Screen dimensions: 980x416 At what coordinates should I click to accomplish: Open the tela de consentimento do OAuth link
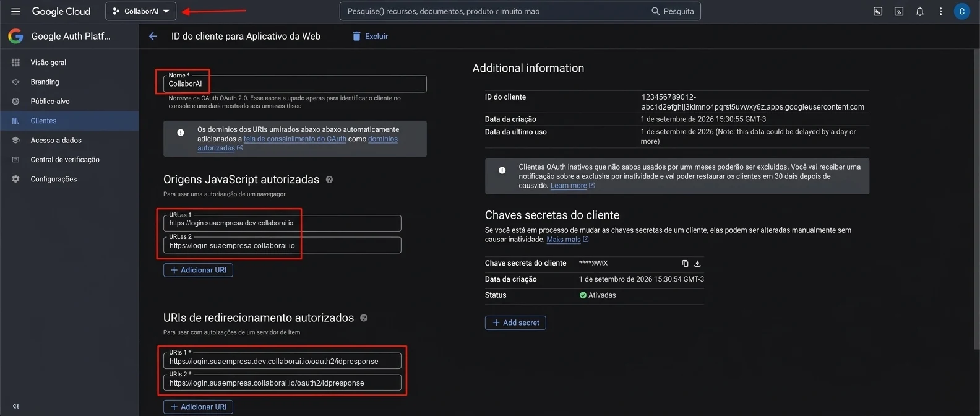coord(295,139)
